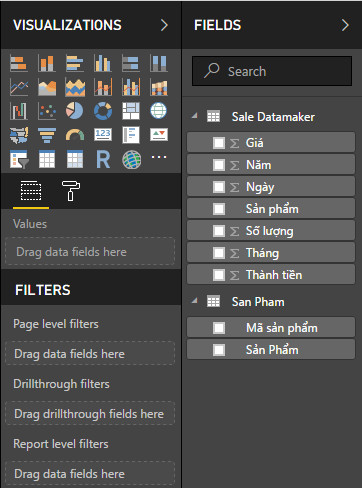The image size is (362, 488).
Task: Switch to the Format paint roller tab
Action: click(71, 191)
